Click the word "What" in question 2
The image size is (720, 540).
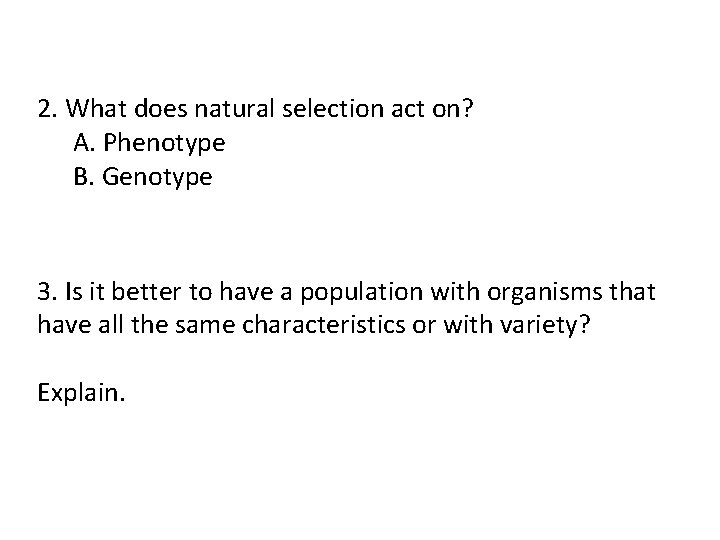pyautogui.click(x=91, y=109)
